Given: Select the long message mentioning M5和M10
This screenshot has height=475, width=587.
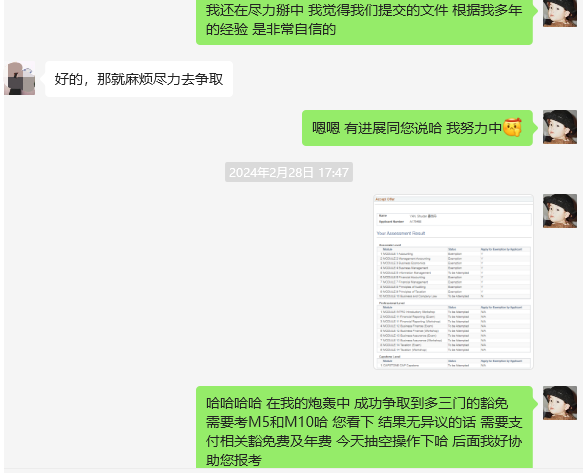Looking at the screenshot, I should (364, 427).
